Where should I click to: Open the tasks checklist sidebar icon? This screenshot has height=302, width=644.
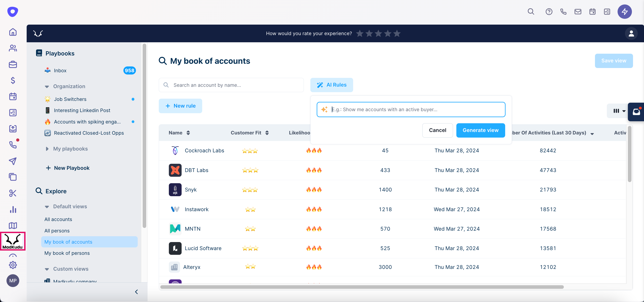click(x=13, y=112)
